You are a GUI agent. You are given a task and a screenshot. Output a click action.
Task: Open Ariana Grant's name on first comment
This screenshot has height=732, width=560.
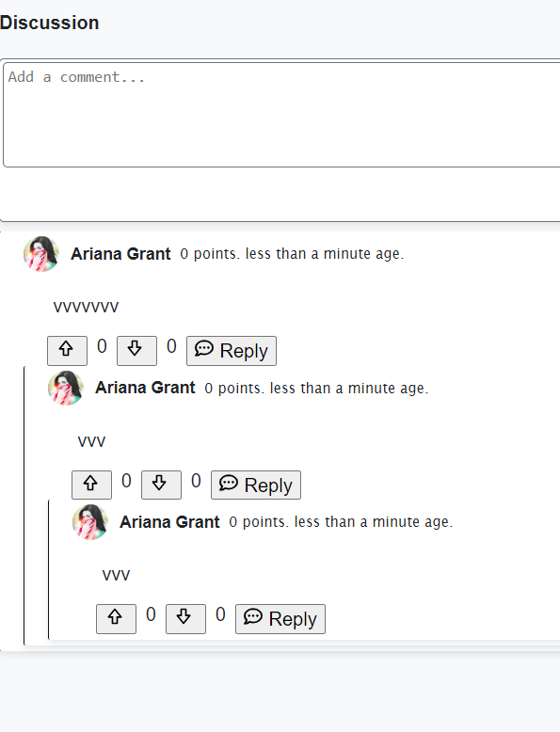click(x=120, y=254)
